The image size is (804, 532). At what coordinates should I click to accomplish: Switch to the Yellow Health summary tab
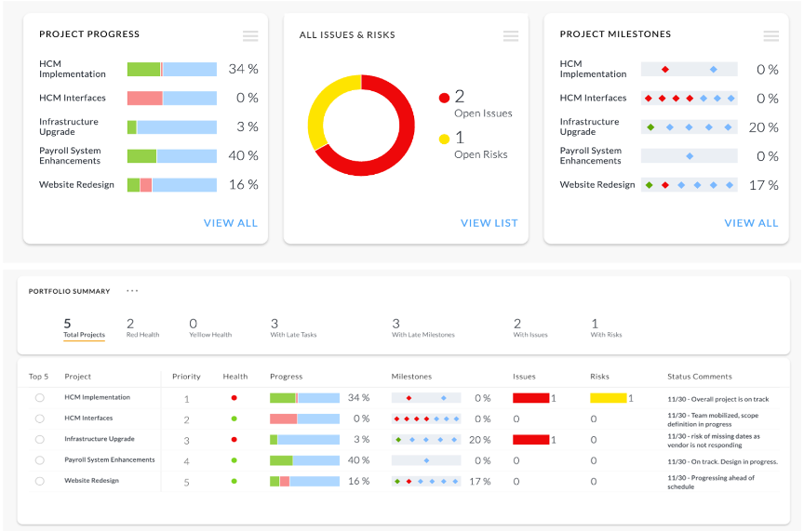(x=210, y=328)
